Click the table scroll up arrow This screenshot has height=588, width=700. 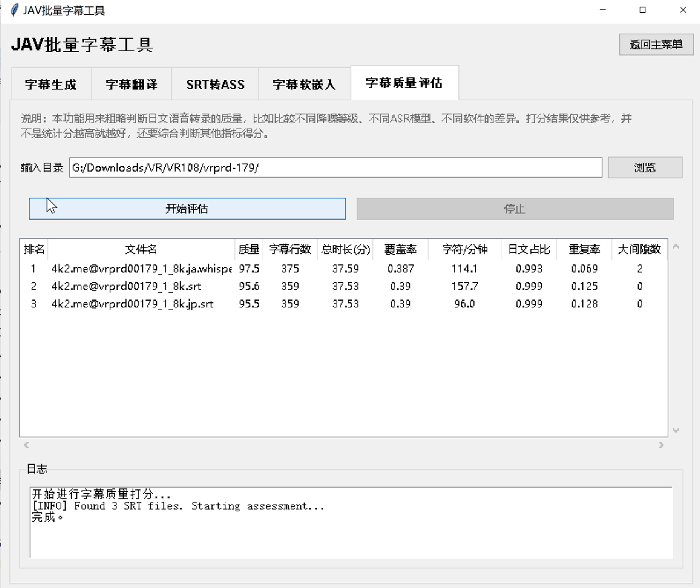click(x=676, y=246)
